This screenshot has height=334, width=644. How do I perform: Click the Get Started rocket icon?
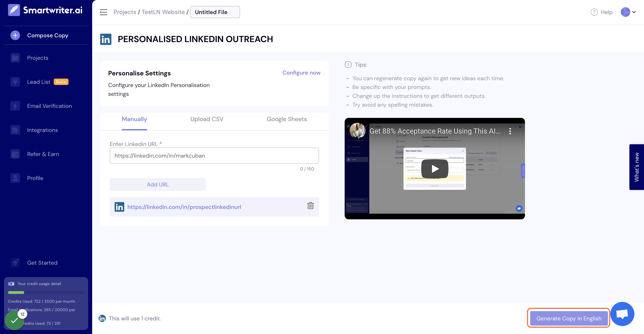click(x=15, y=263)
